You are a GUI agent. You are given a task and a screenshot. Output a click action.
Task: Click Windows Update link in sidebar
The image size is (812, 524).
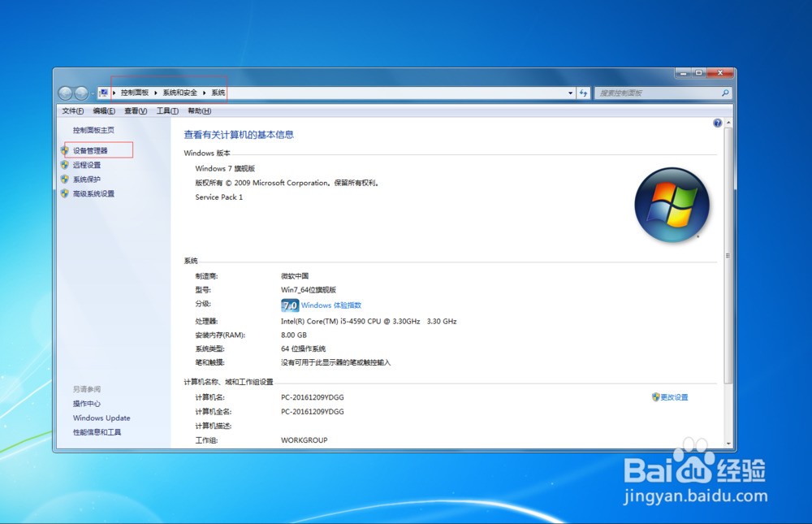coord(101,418)
